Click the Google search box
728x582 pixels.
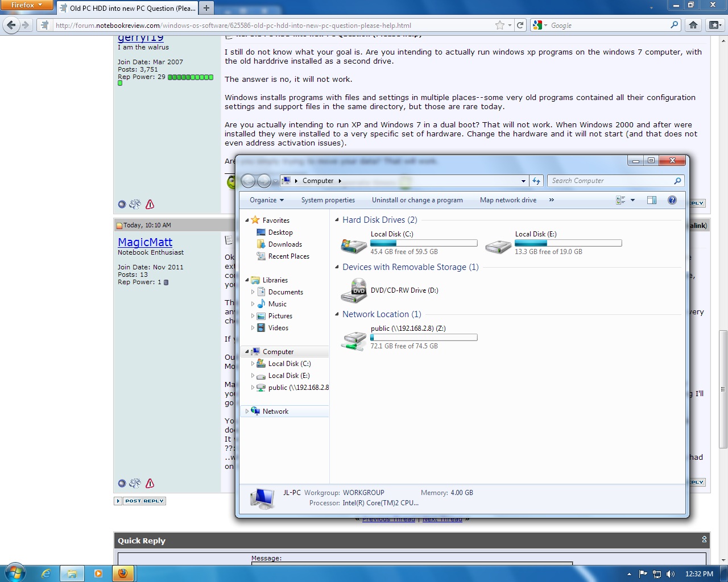(x=609, y=25)
